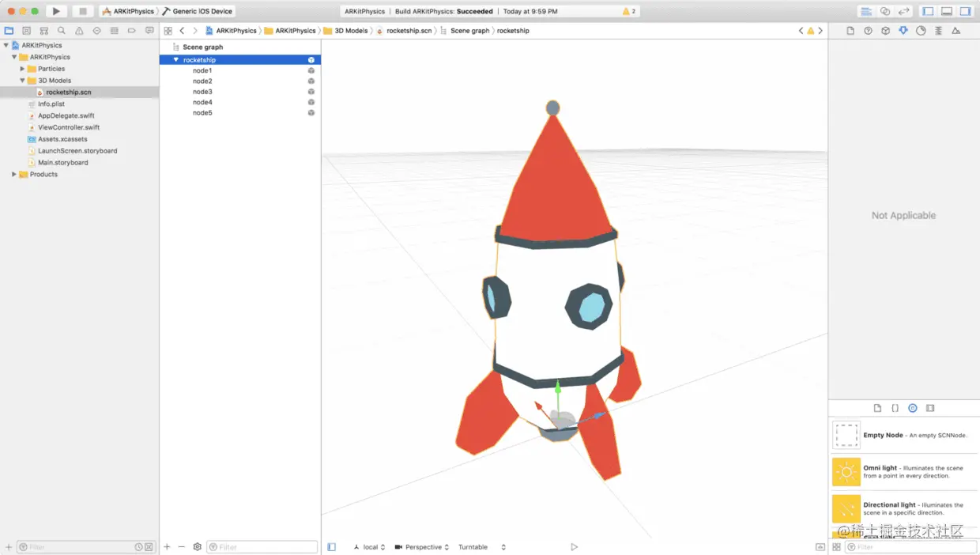Viewport: 980px width, 555px height.
Task: Click the Node inspector cube icon
Action: 886,30
